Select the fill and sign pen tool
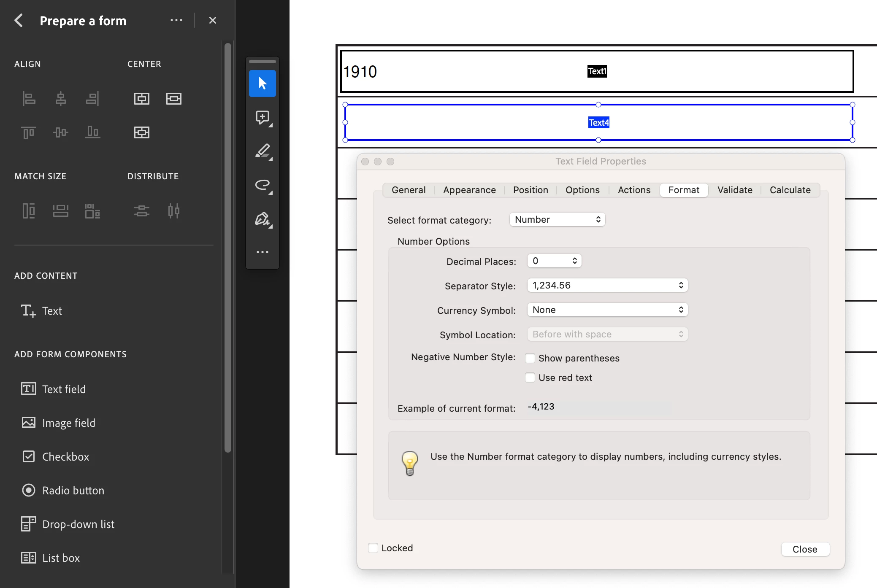Screen dimensions: 877x588 262,219
